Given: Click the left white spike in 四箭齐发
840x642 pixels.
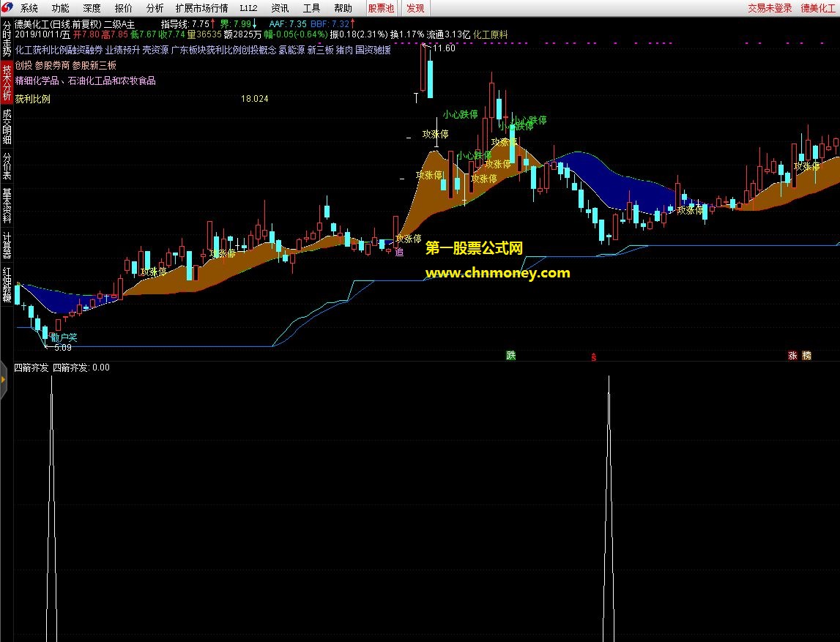Looking at the screenshot, I should 51,509.
